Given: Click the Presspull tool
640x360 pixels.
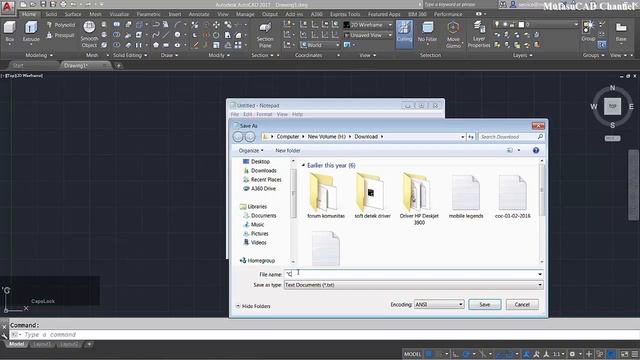Looking at the screenshot, I should pos(60,36).
